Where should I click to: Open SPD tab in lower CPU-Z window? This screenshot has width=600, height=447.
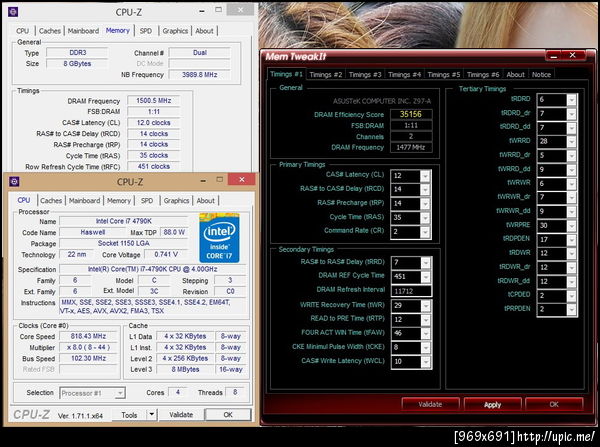tap(147, 201)
